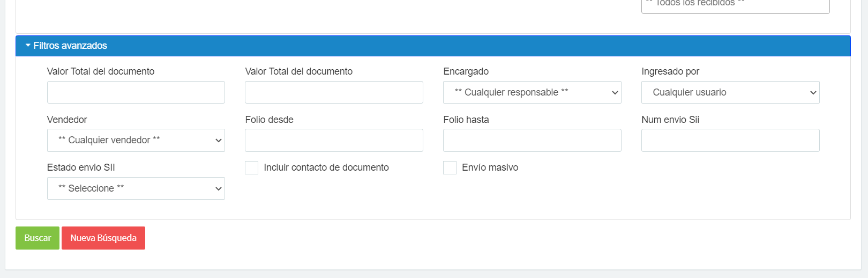868x278 pixels.
Task: Click the Estado envio SII label
Action: pos(81,167)
